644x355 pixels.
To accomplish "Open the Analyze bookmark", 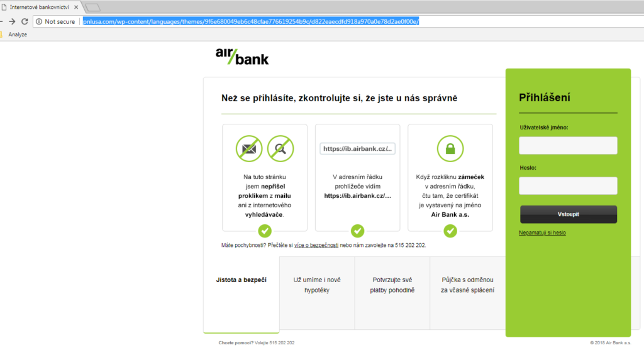I will (18, 35).
